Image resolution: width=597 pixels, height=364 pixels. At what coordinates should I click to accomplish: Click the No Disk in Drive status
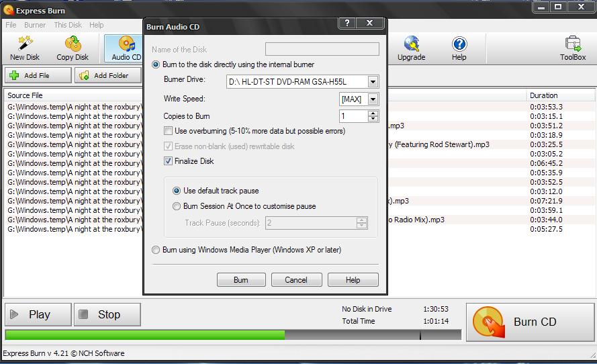(367, 309)
